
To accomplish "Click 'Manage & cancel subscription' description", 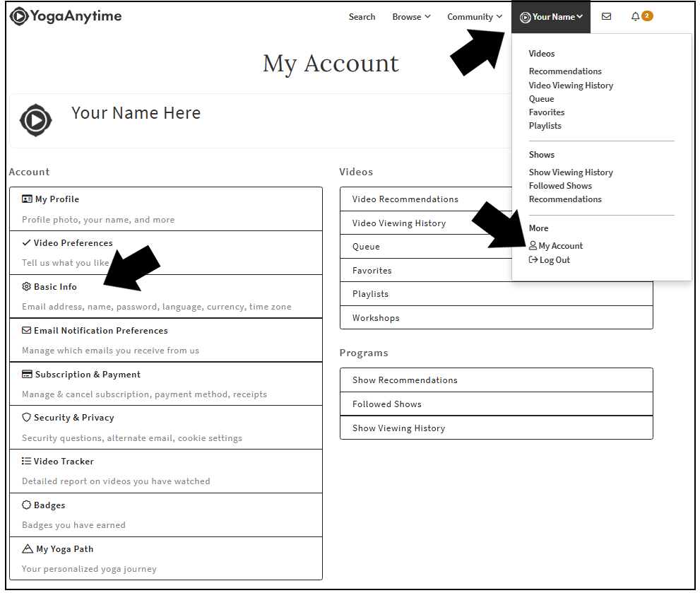I will (x=144, y=394).
